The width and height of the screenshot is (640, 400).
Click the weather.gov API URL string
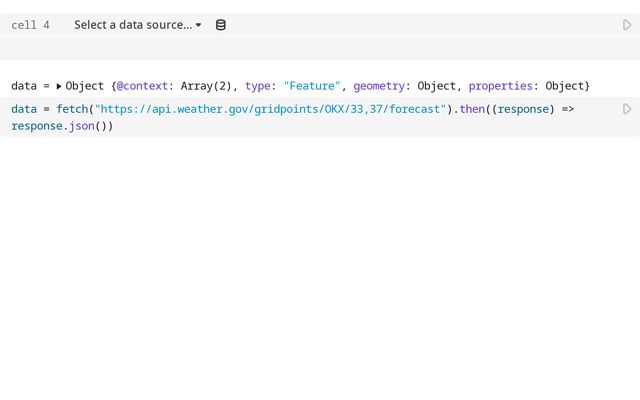click(x=270, y=109)
